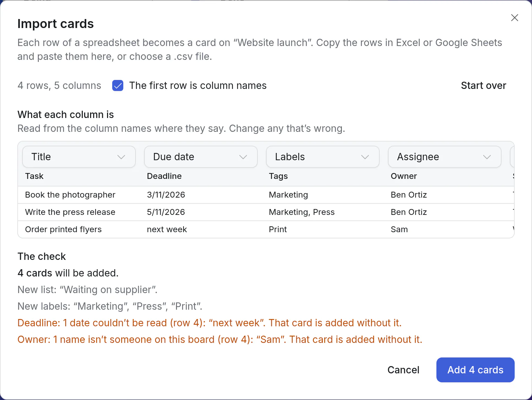532x400 pixels.
Task: Click the Import cards title
Action: click(x=55, y=24)
